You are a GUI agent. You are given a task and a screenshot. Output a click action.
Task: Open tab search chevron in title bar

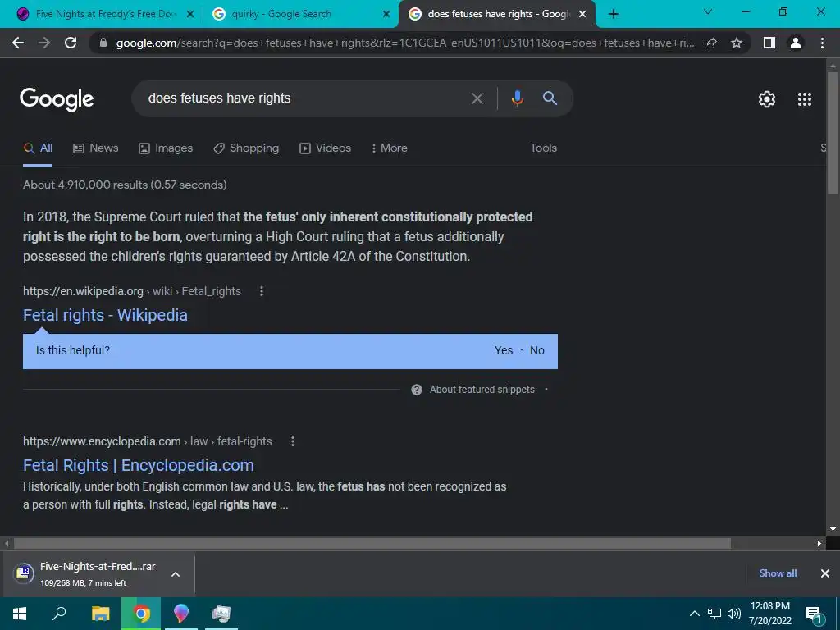[x=708, y=11]
